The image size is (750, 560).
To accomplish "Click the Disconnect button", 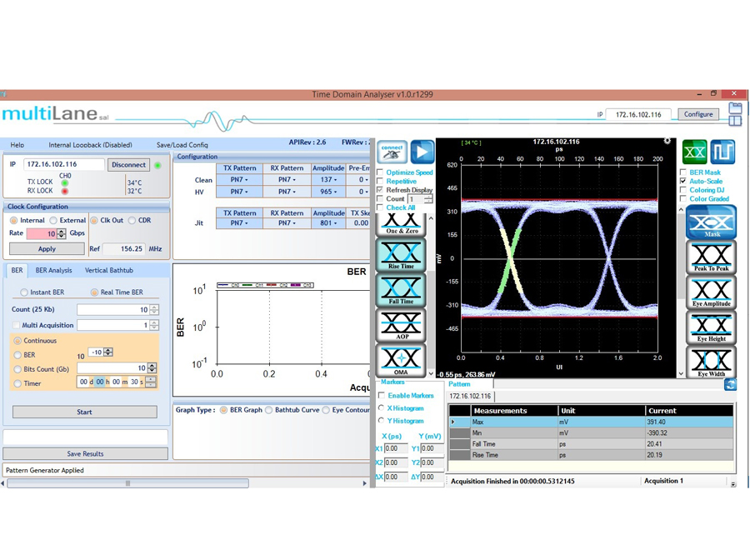I will coord(128,165).
